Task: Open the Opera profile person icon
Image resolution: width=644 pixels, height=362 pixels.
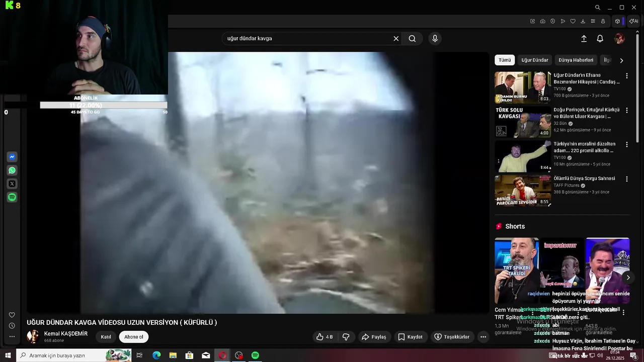Action: tap(603, 21)
